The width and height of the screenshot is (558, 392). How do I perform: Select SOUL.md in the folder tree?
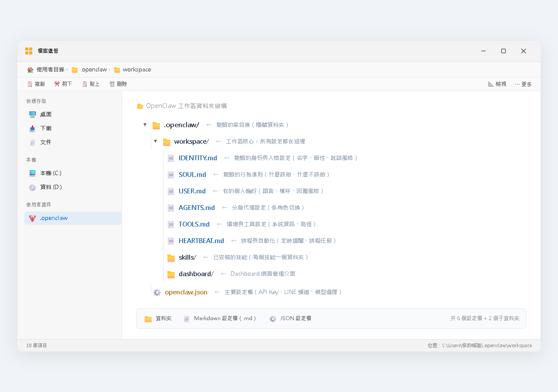tap(192, 174)
